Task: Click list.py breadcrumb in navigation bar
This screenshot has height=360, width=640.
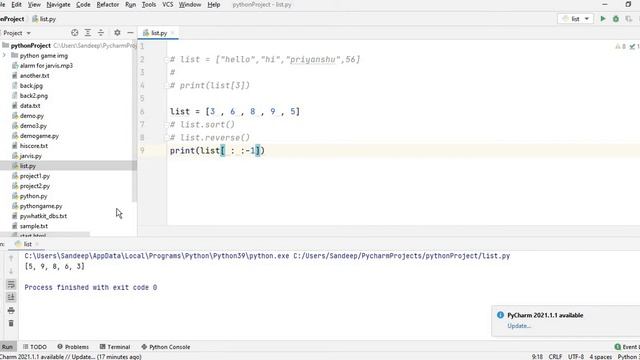Action: (44, 19)
